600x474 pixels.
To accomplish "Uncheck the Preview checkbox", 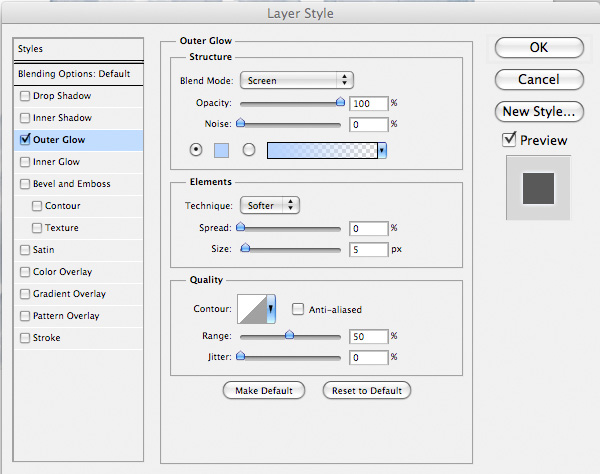I will (509, 140).
